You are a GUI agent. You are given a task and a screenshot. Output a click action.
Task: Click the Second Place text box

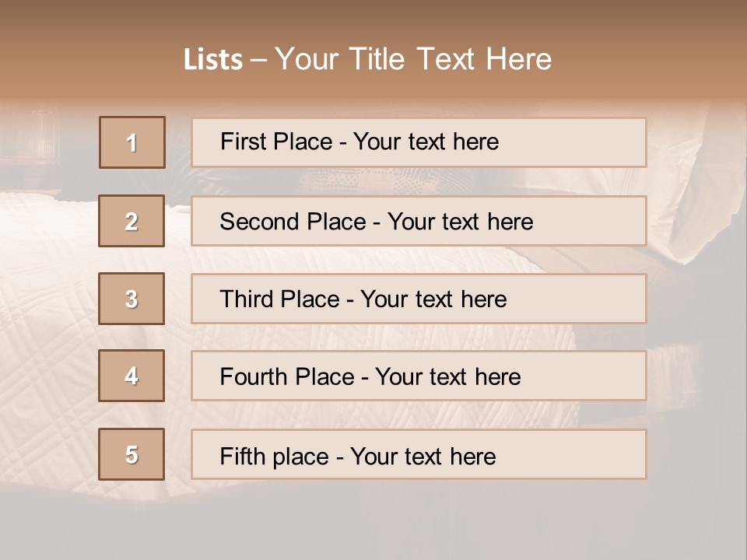coord(419,221)
